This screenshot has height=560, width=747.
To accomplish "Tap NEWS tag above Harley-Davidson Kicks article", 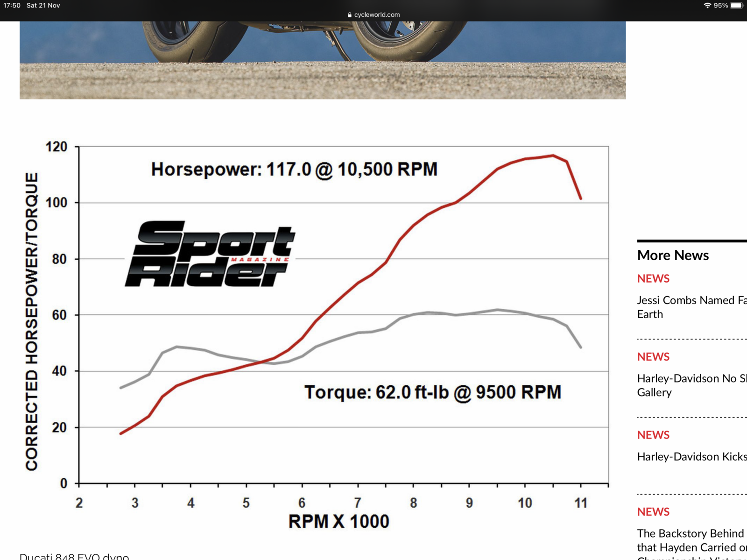I will [x=653, y=435].
